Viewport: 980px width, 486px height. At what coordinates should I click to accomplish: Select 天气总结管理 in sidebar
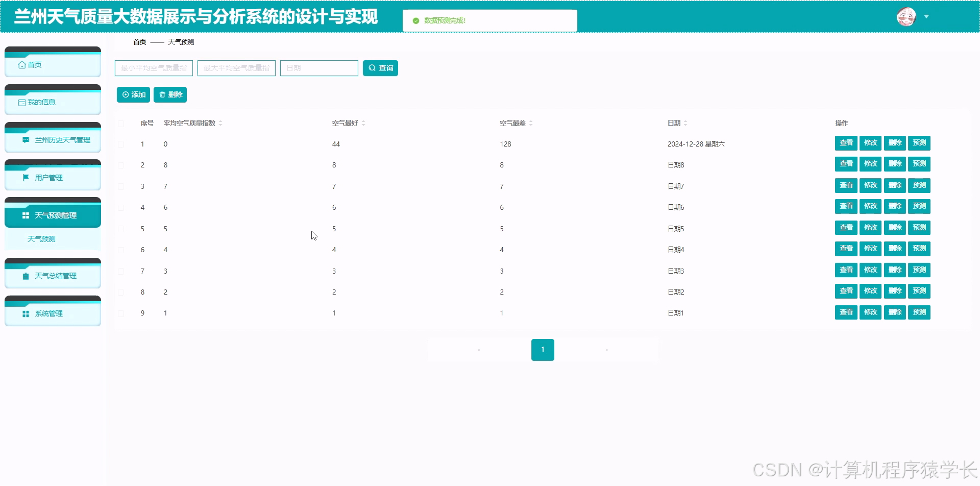pos(56,276)
